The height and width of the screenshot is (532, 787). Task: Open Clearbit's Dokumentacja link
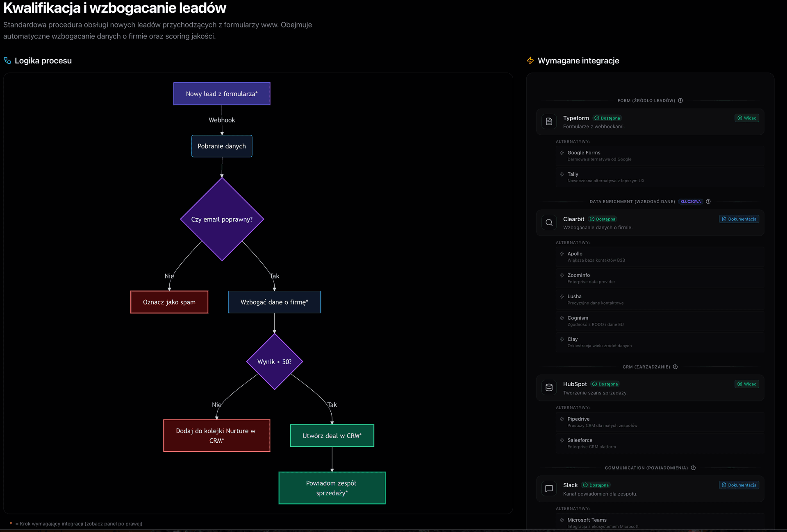point(739,219)
